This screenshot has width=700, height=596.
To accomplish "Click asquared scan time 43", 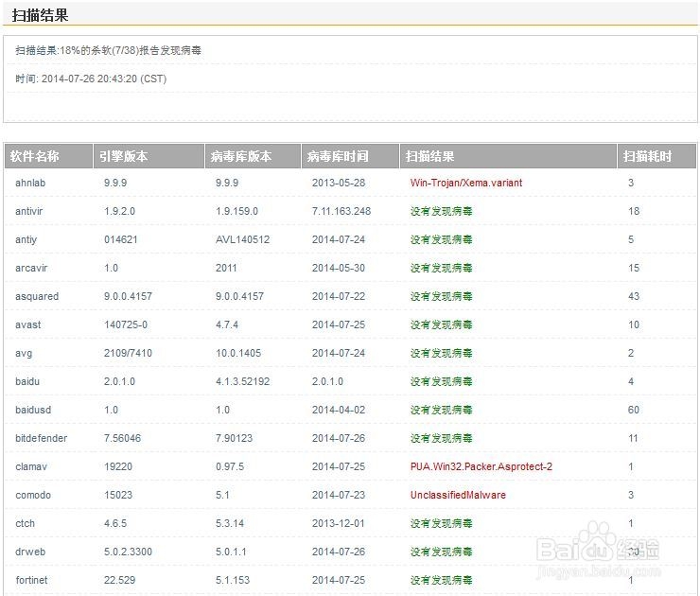I will [x=634, y=296].
